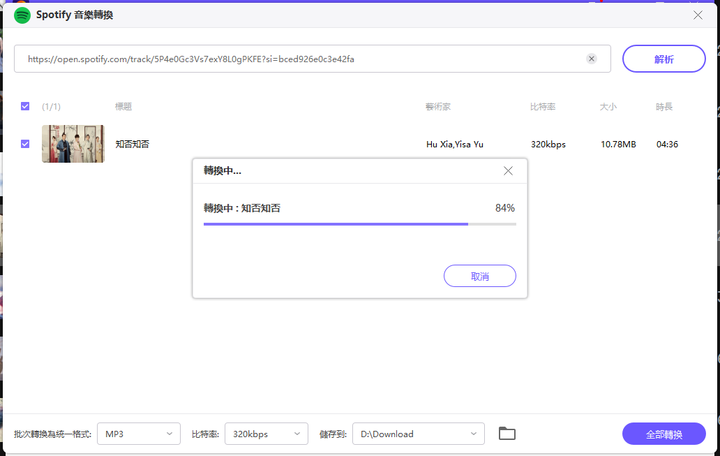The height and width of the screenshot is (456, 720).
Task: Cancel the conversion with 取消
Action: (480, 276)
